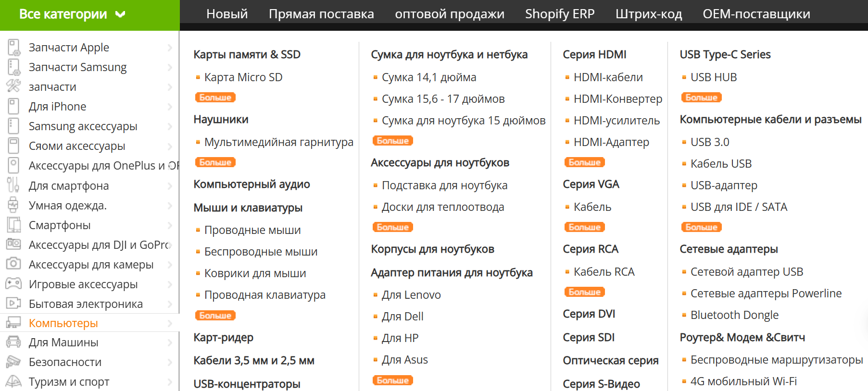Click Больше under Компьютерные кабели и разъемы
This screenshot has width=868, height=391.
click(x=701, y=227)
